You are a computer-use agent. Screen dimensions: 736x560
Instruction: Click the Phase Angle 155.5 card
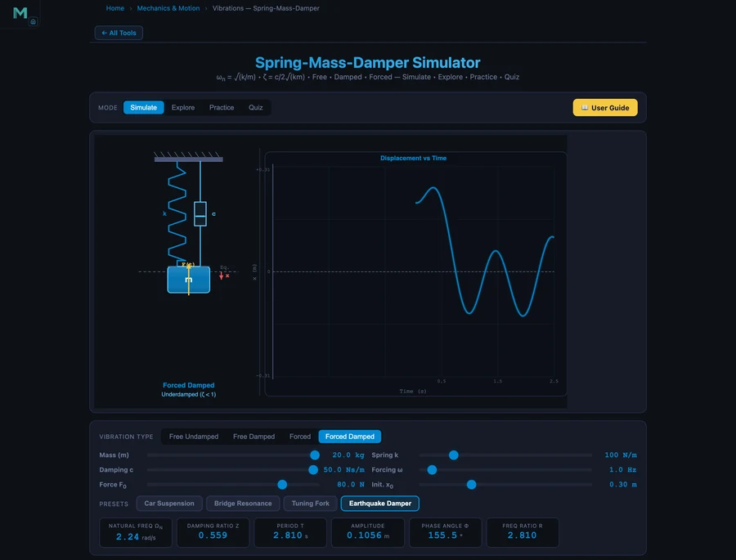446,532
